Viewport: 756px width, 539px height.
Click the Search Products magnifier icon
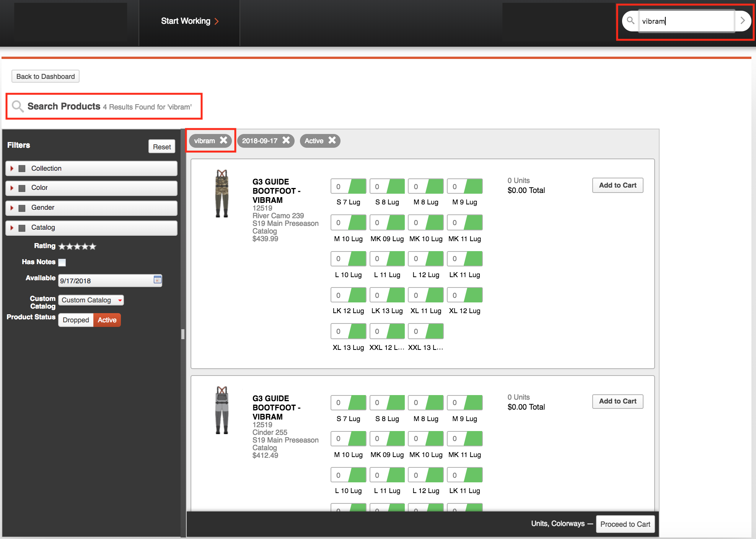pyautogui.click(x=18, y=106)
